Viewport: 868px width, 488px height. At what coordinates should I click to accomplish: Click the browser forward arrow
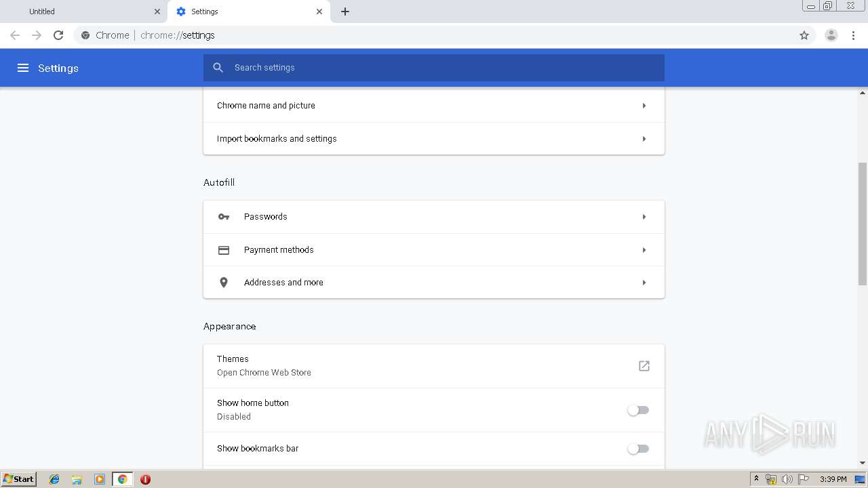pyautogui.click(x=37, y=35)
